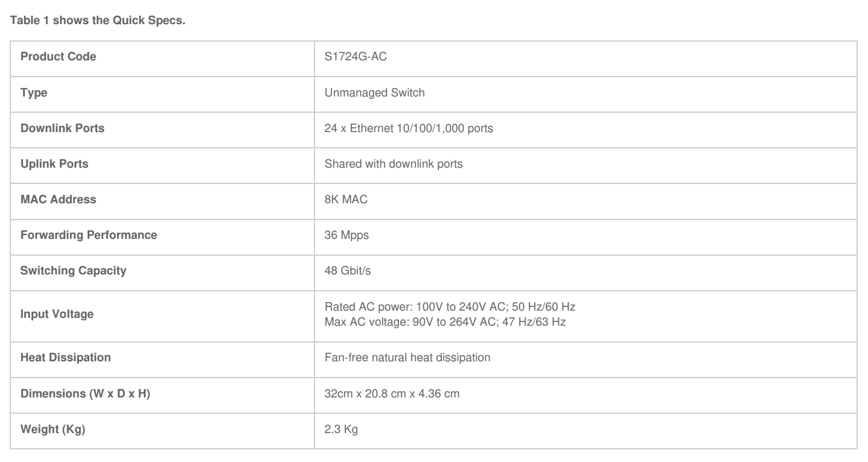Viewport: 868px width, 462px height.
Task: Click the Forwarding Performance label
Action: pos(89,235)
